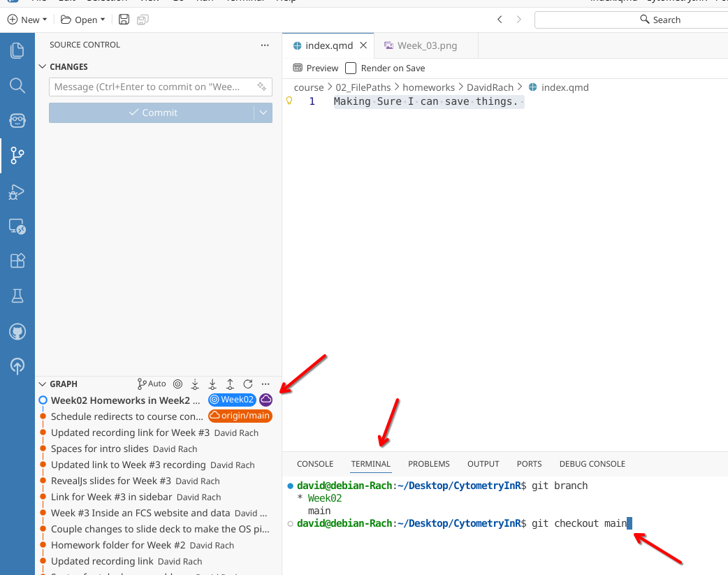This screenshot has width=728, height=575.
Task: Open the Commit button dropdown arrow
Action: point(263,112)
